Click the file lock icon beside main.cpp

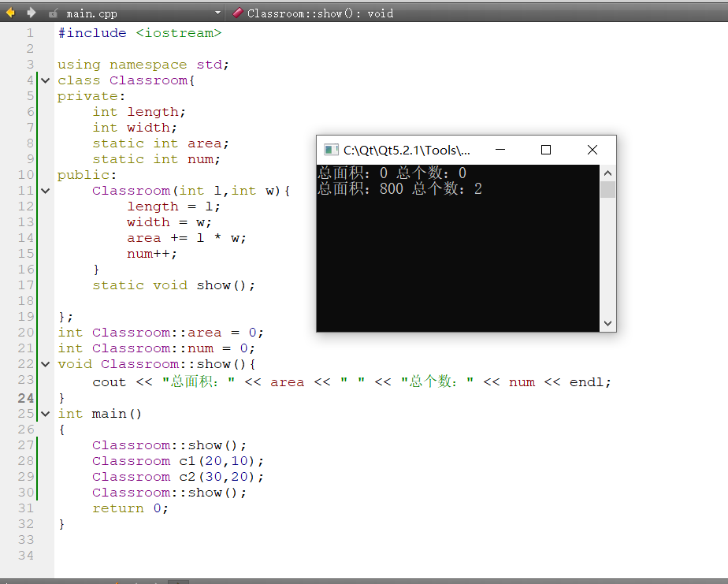[54, 13]
